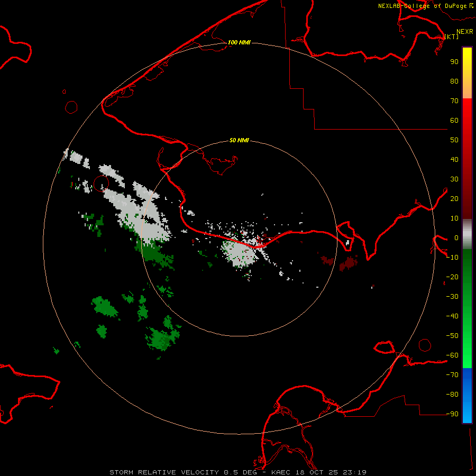Click the STORM RELATIVE VELOCITY product title
Image resolution: width=476 pixels, height=476 pixels.
click(164, 472)
